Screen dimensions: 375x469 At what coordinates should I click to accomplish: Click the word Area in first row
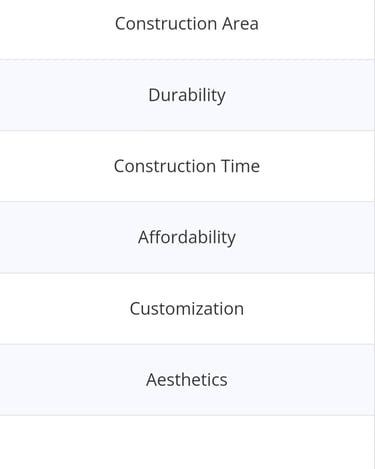click(240, 24)
